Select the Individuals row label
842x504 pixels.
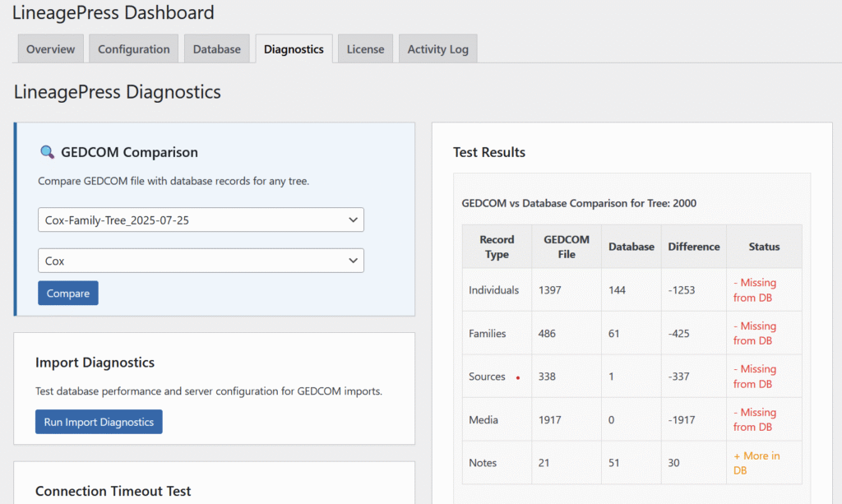(x=493, y=290)
